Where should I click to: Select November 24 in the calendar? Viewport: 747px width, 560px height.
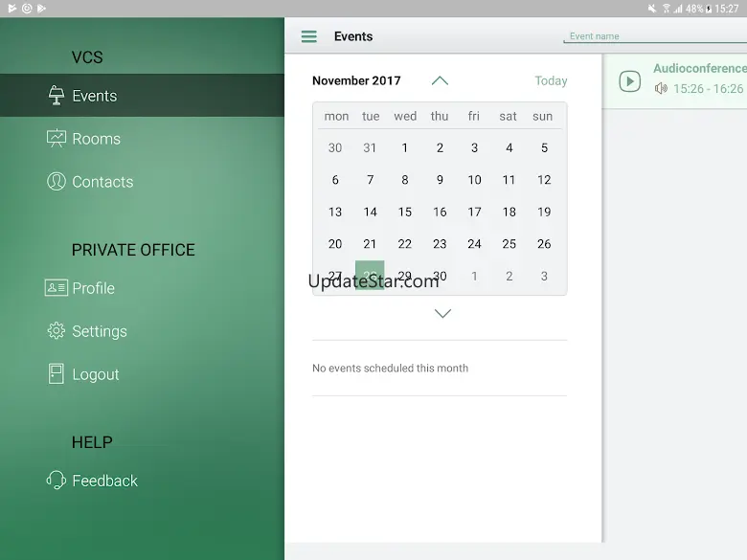pos(474,244)
